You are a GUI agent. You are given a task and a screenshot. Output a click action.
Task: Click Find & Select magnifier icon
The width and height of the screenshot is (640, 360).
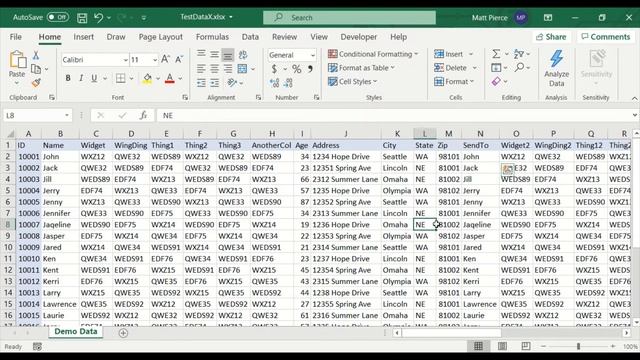click(x=519, y=68)
